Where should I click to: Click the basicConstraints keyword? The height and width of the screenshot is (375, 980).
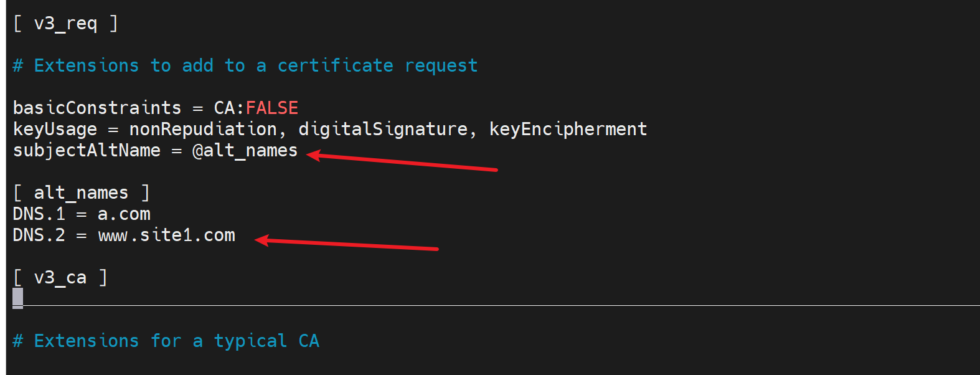(97, 108)
